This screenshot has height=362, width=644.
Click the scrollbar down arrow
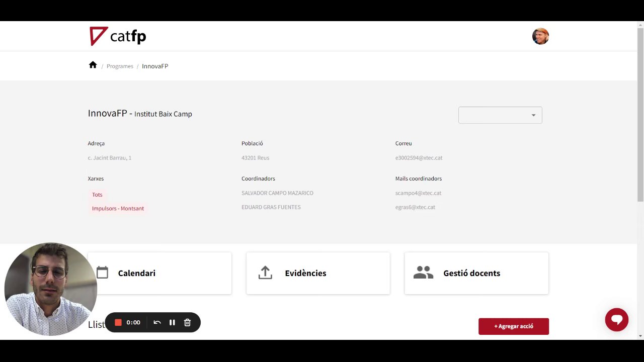(x=640, y=335)
